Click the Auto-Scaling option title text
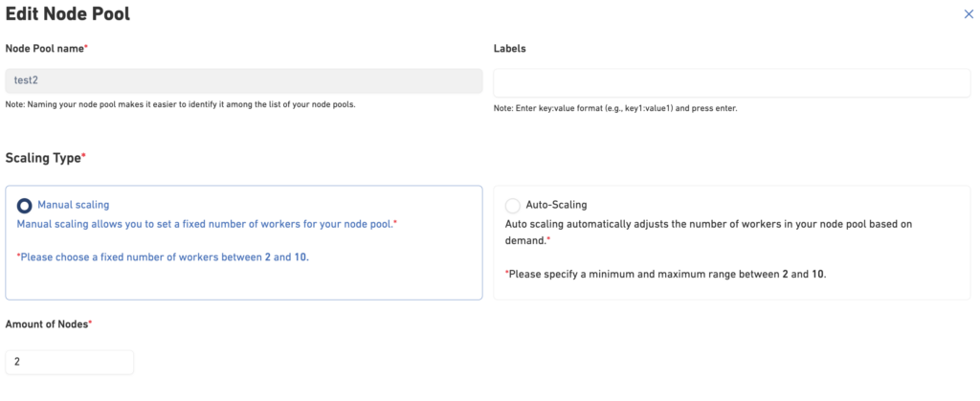Screen dimensions: 980x401 (556, 205)
